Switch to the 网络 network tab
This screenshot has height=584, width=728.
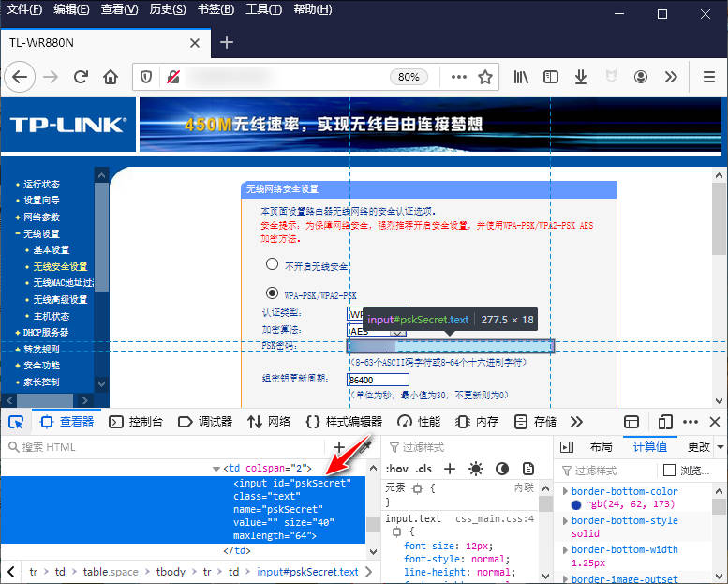269,422
